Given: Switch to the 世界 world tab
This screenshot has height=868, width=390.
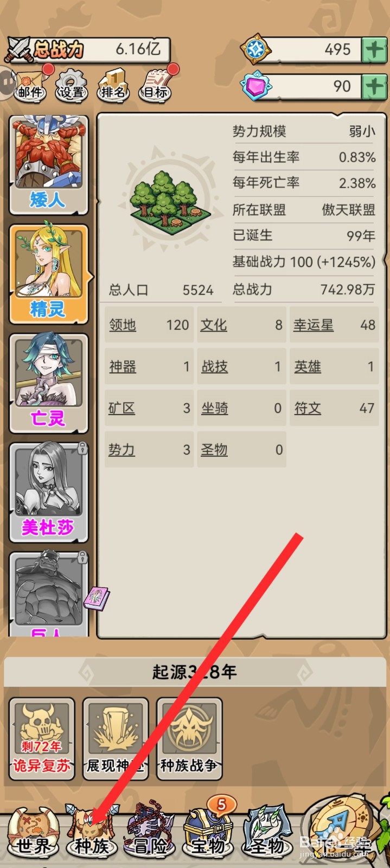Looking at the screenshot, I should coord(33,832).
